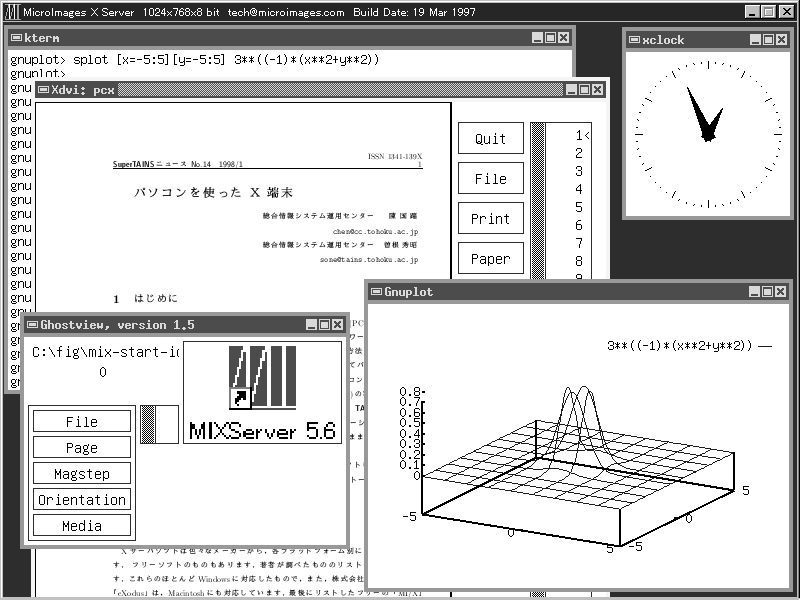Viewport: 800px width, 600px height.
Task: Select page 5 in Xdvi page list
Action: 579,207
